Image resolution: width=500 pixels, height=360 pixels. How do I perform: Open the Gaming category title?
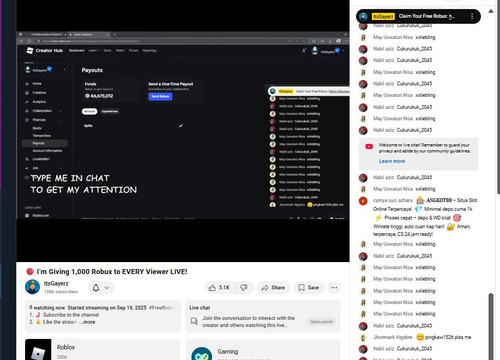click(228, 352)
